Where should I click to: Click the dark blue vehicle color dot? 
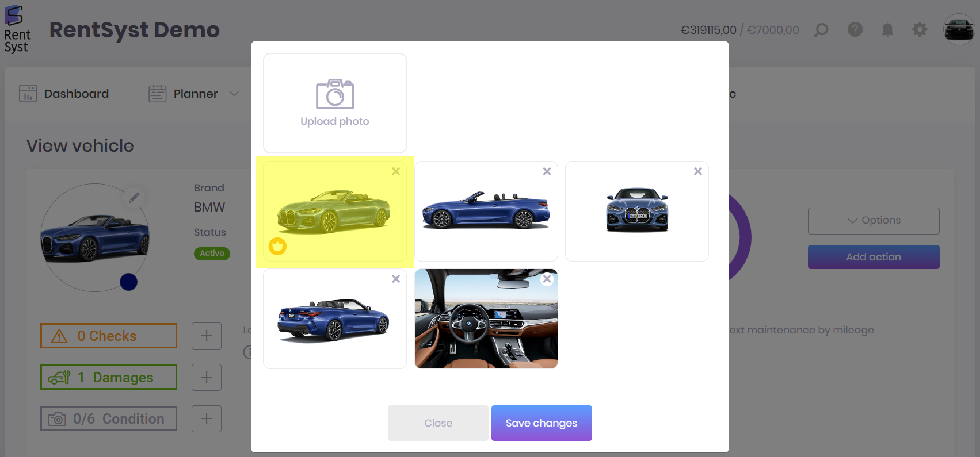coord(128,282)
